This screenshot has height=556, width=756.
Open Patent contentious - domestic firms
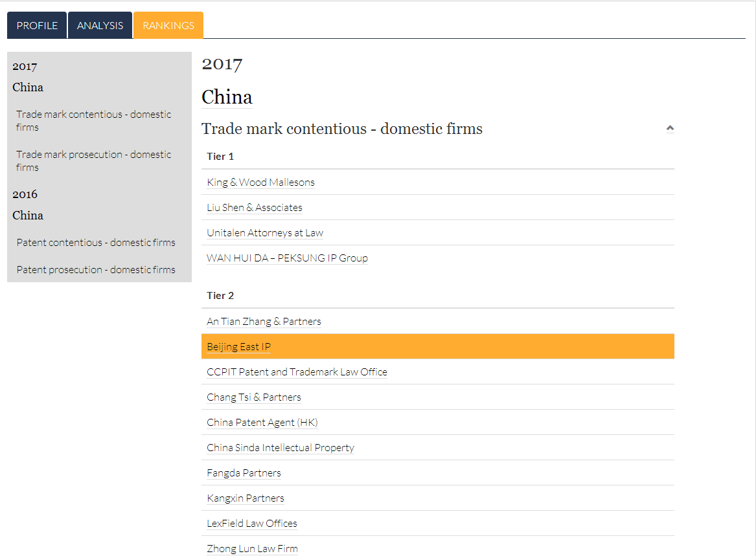96,242
